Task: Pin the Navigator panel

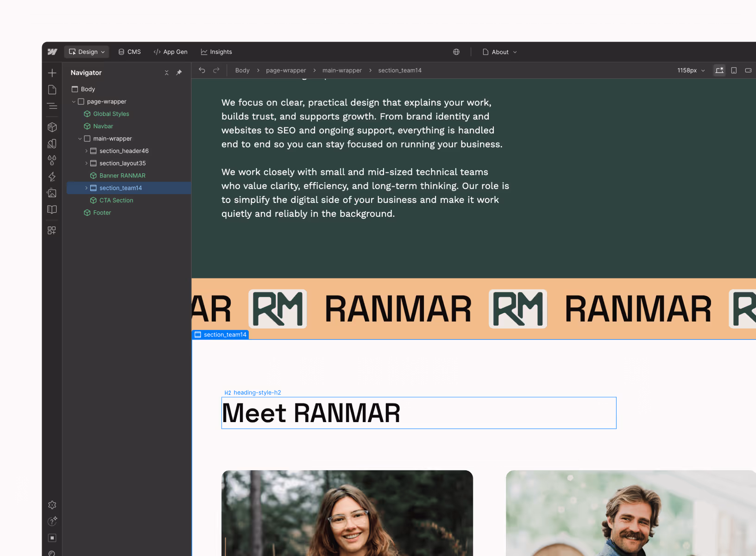Action: click(x=179, y=73)
